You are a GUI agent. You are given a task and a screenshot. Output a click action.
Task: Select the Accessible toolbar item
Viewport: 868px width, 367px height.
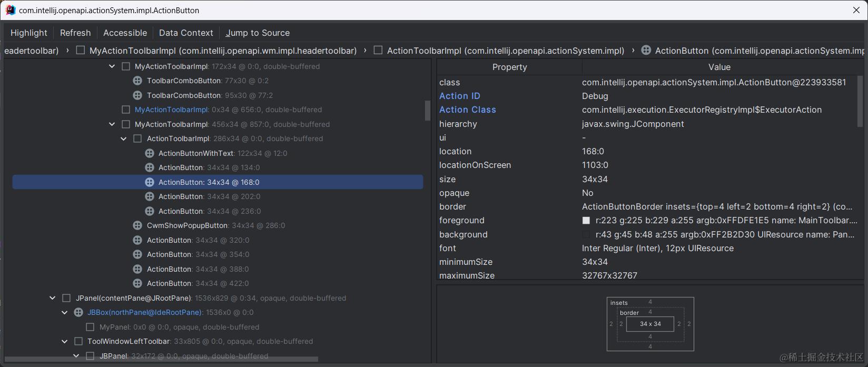pos(125,33)
